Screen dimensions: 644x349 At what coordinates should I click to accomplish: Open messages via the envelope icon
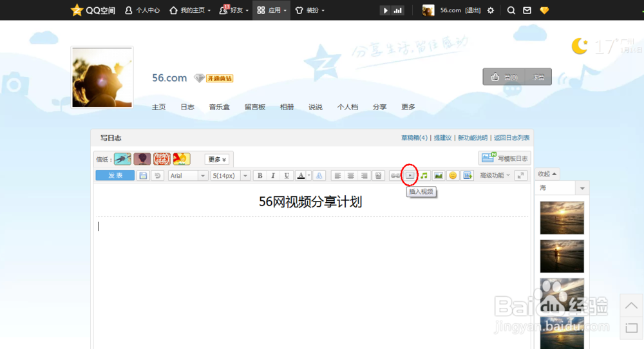pos(527,10)
